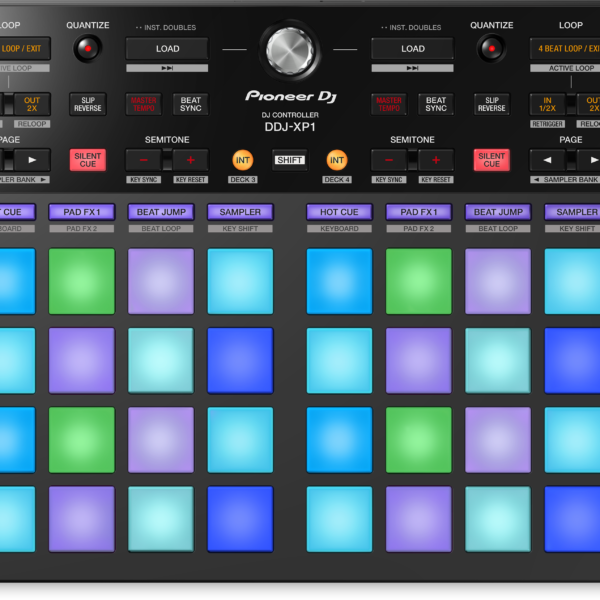Hit left deck top-row lavender pad under BEAT JUMP
600x600 pixels.
[161, 281]
